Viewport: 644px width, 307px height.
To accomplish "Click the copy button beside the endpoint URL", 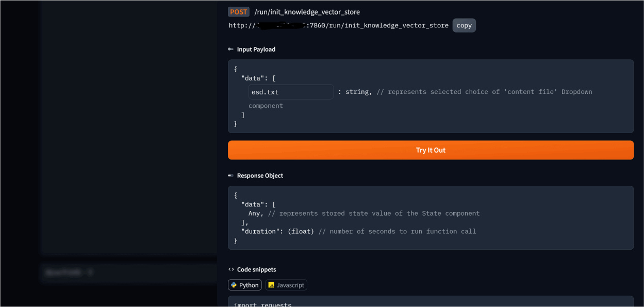I will coord(464,25).
